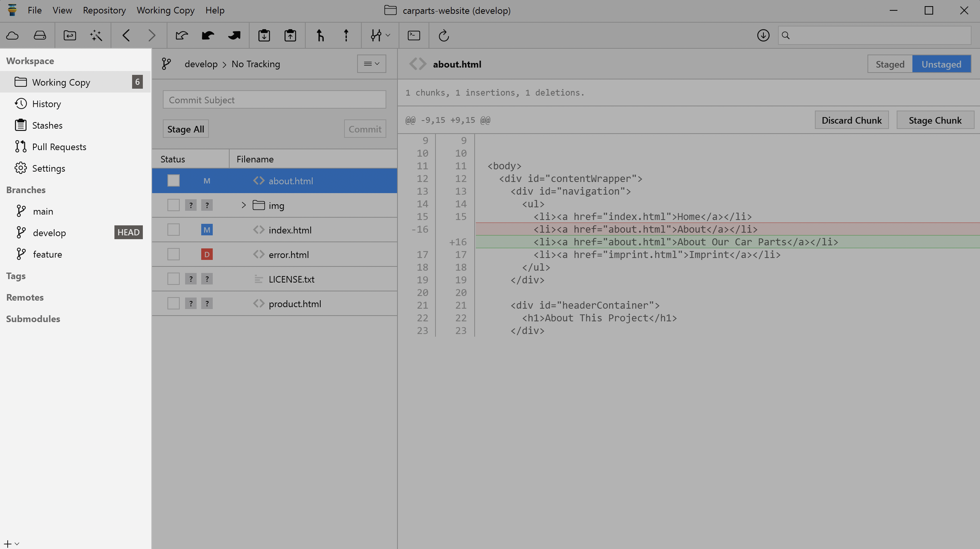
Task: Switch to the Staged tab
Action: tap(890, 64)
